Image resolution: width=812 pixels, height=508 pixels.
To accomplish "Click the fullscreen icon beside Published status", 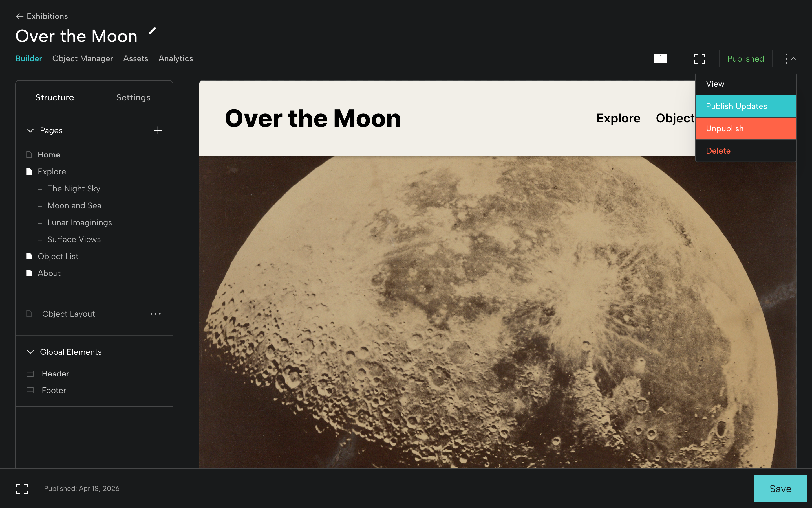I will point(700,59).
